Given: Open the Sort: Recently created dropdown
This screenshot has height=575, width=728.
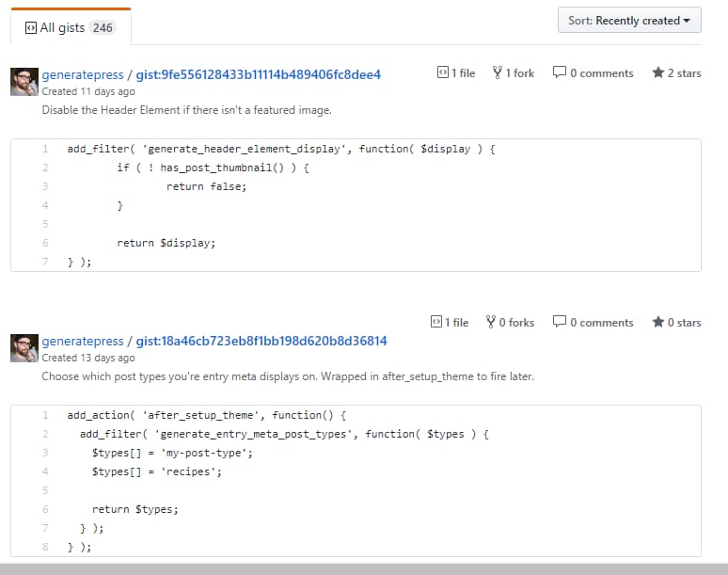Looking at the screenshot, I should click(x=629, y=20).
